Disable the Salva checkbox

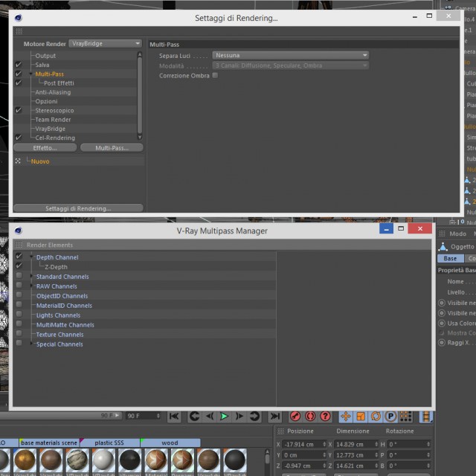tap(19, 65)
